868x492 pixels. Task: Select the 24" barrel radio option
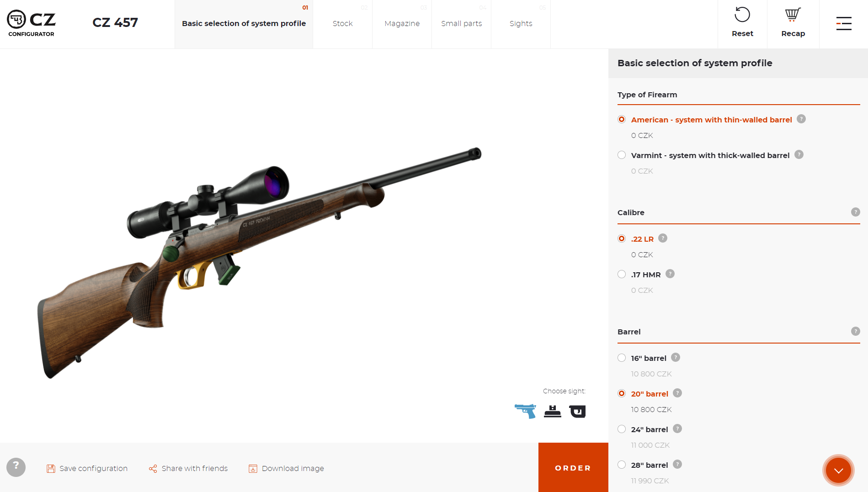coord(622,429)
